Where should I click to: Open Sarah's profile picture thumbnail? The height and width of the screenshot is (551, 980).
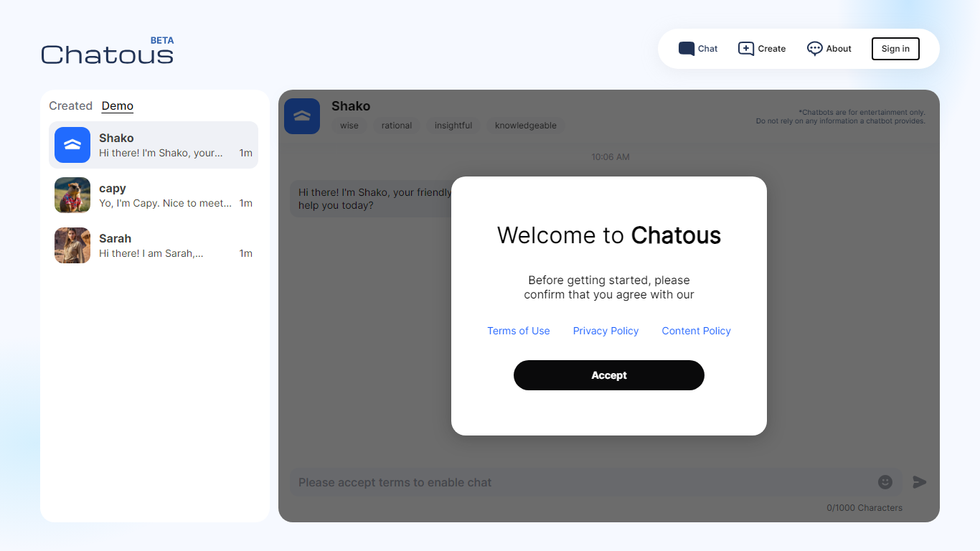tap(72, 245)
